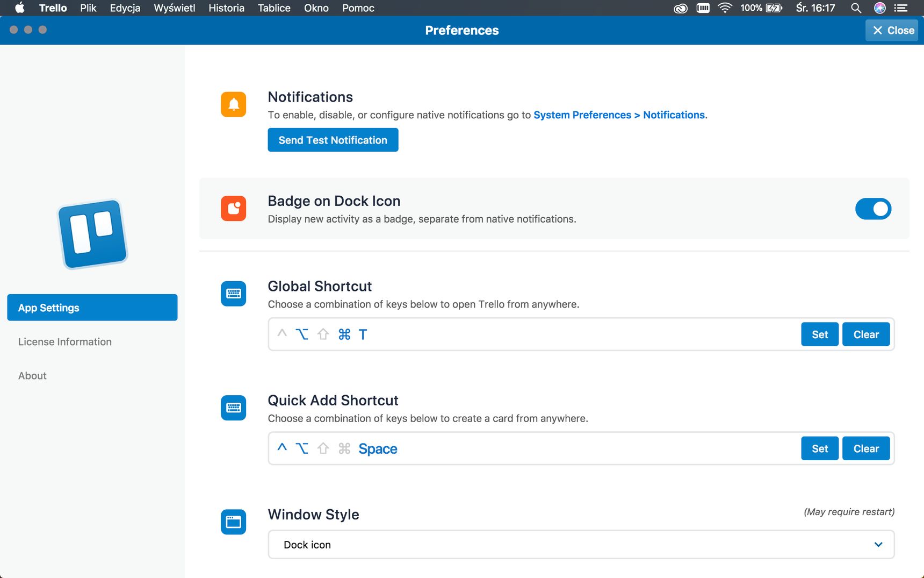The width and height of the screenshot is (924, 578).
Task: Open the Edycja menu
Action: pyautogui.click(x=125, y=8)
